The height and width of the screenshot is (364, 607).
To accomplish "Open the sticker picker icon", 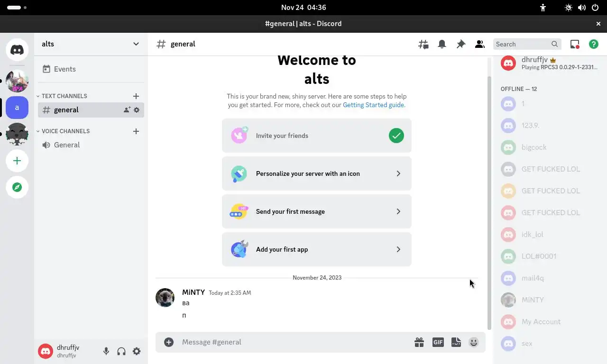I will pyautogui.click(x=456, y=342).
